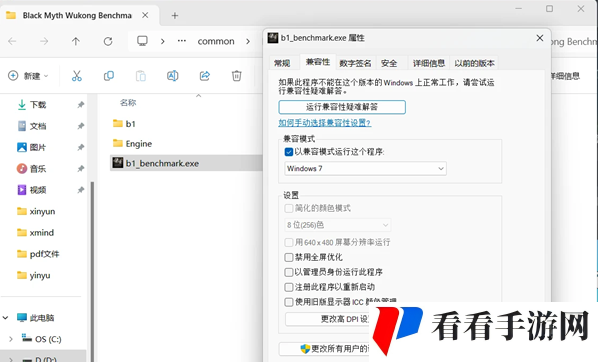The width and height of the screenshot is (599, 362).
Task: Open the ellipsis breadcrumb overflow in address bar
Action: 182,41
